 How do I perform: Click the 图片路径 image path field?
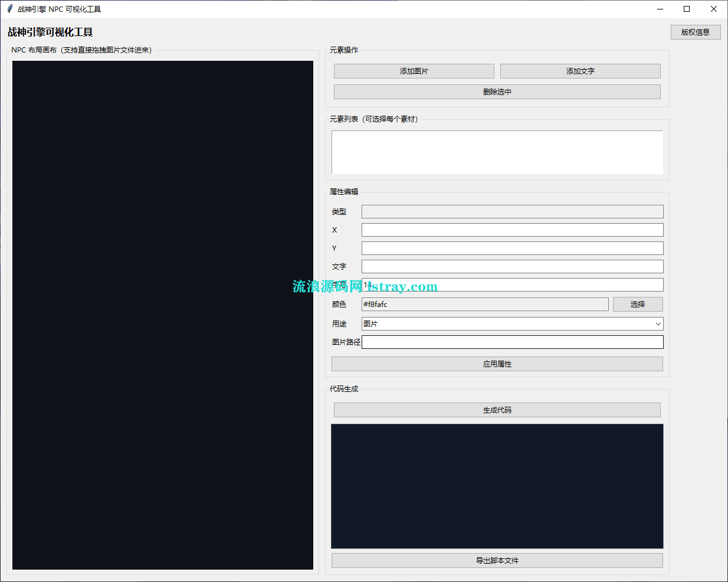click(512, 342)
